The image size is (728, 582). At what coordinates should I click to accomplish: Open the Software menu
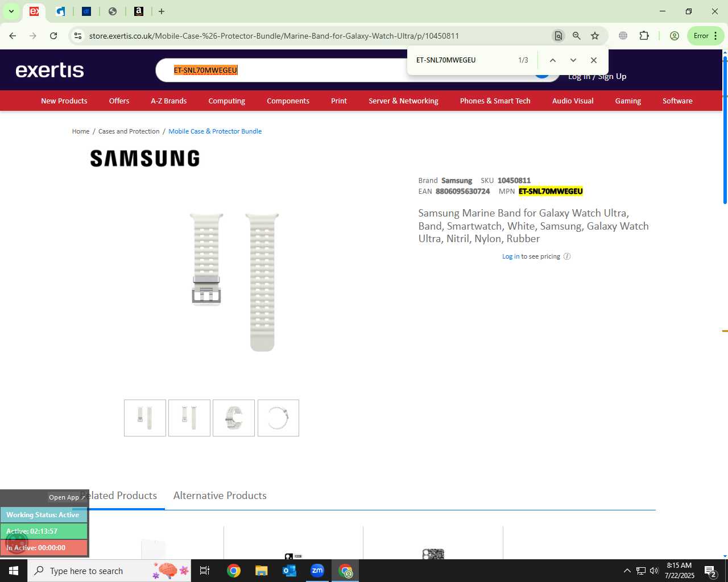677,101
